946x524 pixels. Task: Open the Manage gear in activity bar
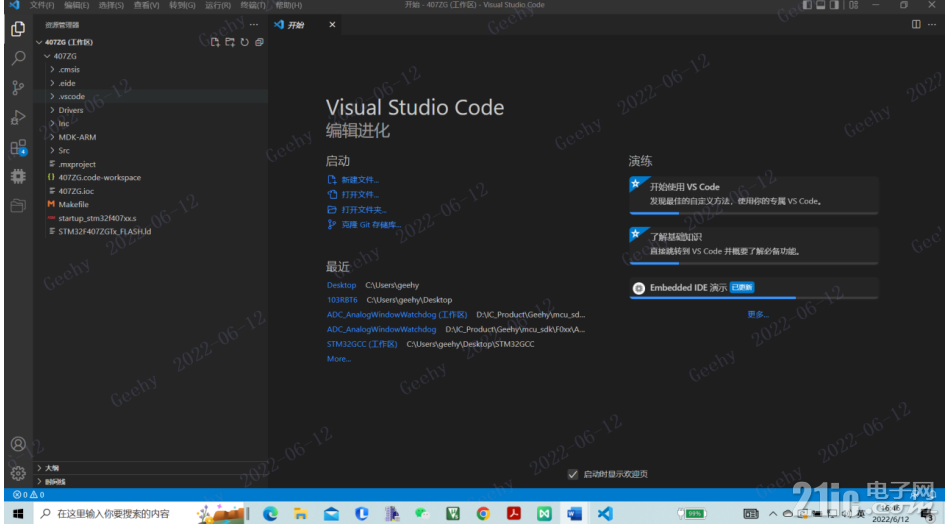pos(18,473)
